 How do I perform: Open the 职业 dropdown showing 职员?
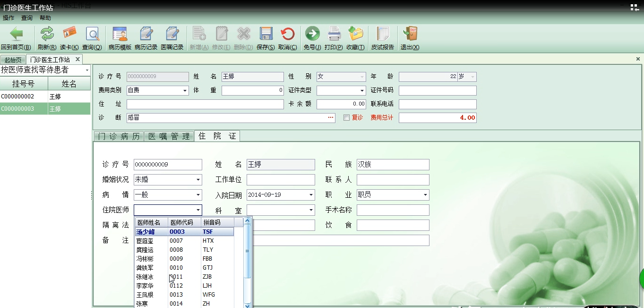[425, 195]
